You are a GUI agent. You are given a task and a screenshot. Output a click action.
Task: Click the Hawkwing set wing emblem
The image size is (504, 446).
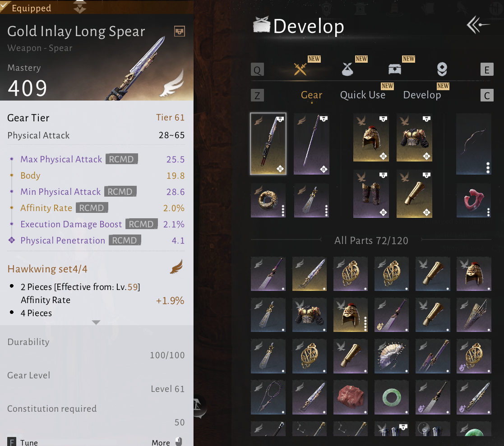[176, 267]
